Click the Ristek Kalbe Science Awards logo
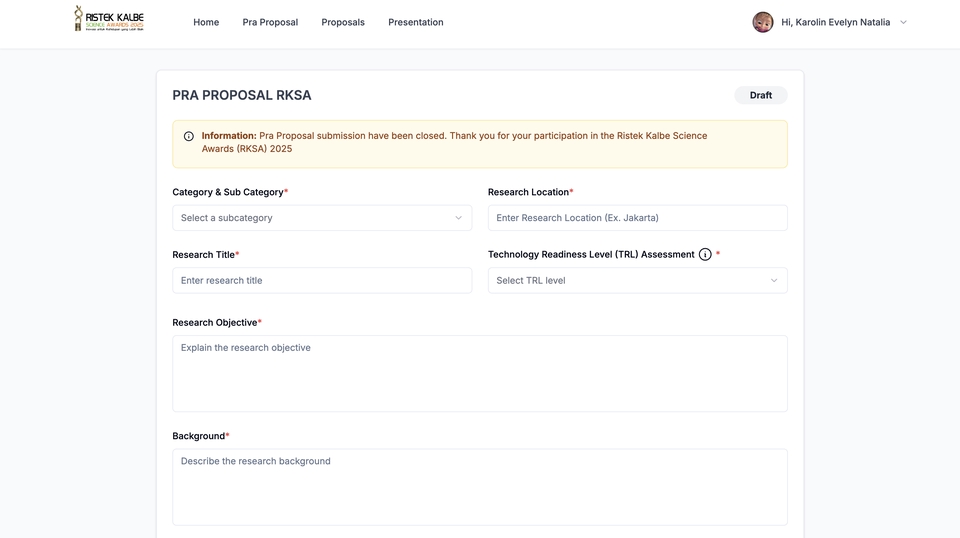 tap(109, 19)
